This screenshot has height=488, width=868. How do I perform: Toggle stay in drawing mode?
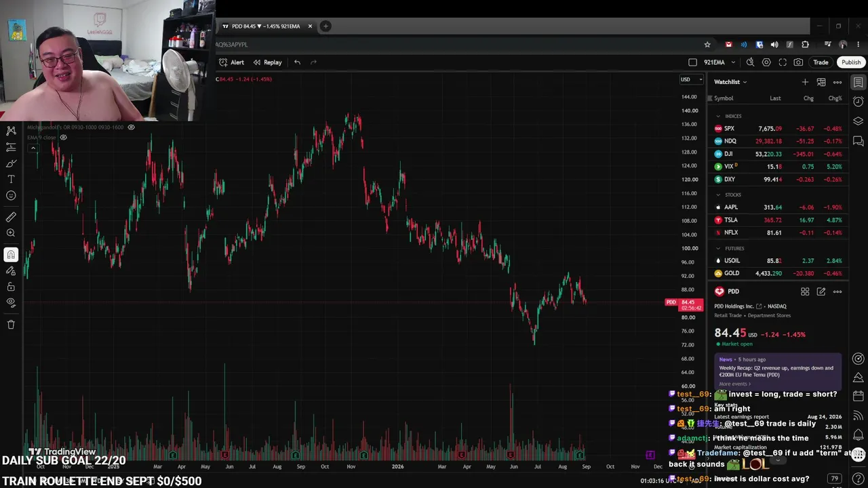tap(11, 270)
